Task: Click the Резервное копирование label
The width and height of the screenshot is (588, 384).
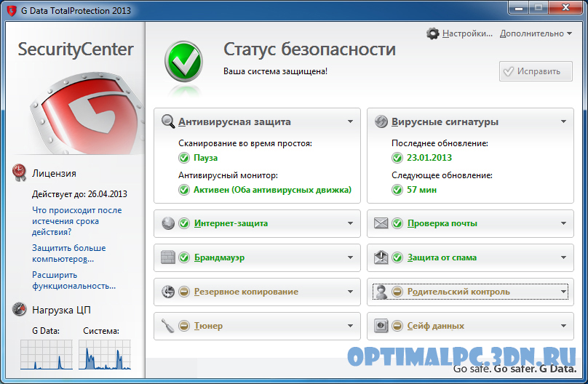Action: (x=246, y=292)
